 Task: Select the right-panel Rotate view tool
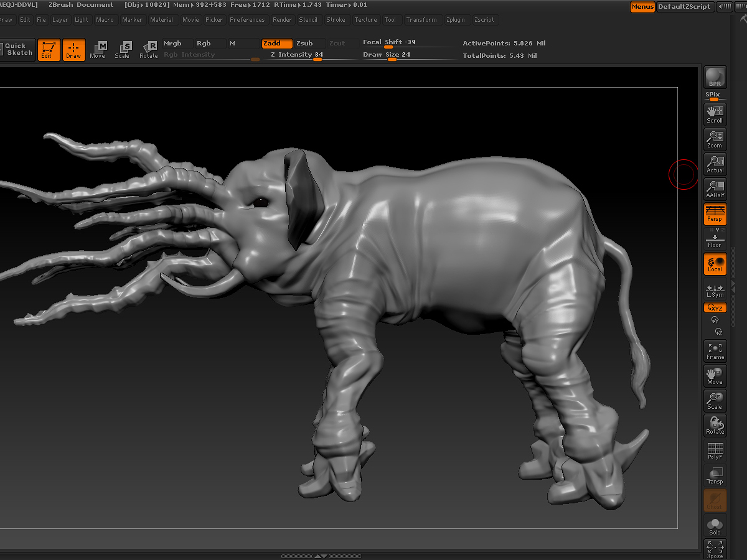click(x=715, y=426)
